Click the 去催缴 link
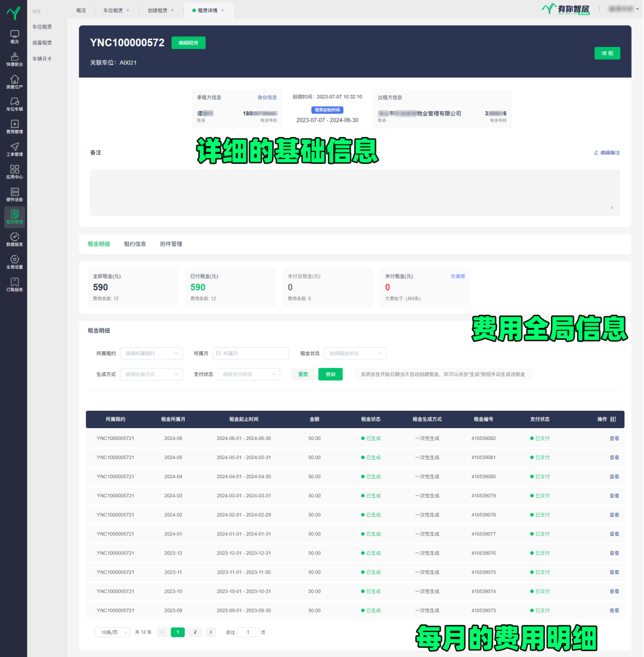This screenshot has height=657, width=644. (x=457, y=276)
